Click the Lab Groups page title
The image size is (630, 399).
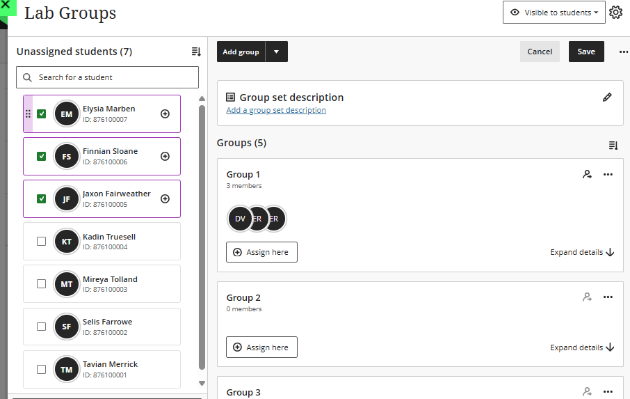point(70,13)
